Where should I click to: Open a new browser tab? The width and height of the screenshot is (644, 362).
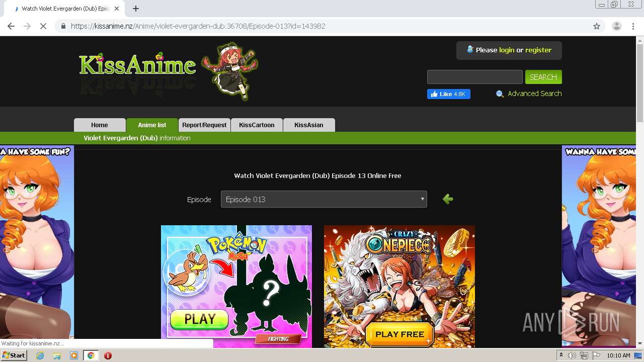[x=136, y=9]
